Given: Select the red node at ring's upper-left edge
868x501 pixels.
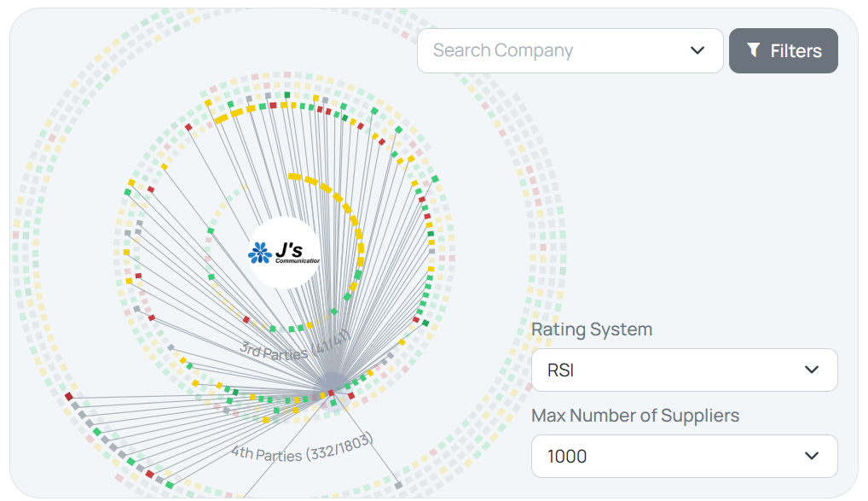Looking at the screenshot, I should point(188,127).
